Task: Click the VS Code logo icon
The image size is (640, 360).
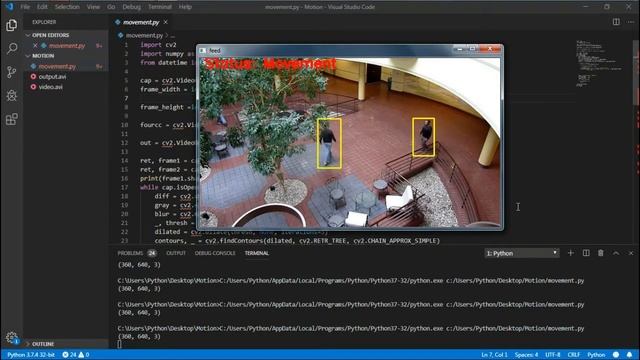Action: (9, 7)
